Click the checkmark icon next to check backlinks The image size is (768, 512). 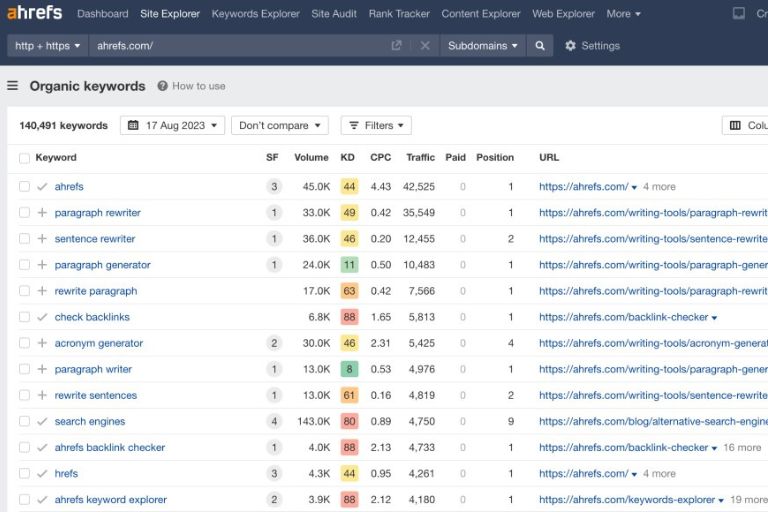pyautogui.click(x=42, y=317)
